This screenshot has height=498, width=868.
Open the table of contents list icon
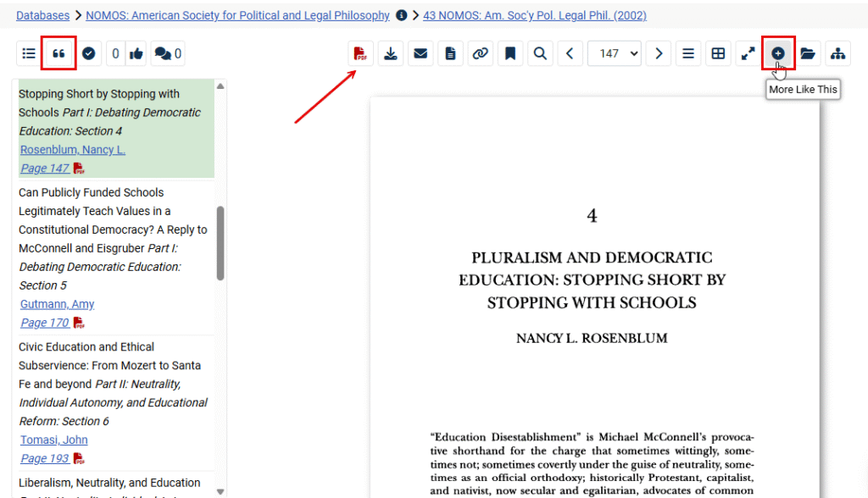[29, 53]
